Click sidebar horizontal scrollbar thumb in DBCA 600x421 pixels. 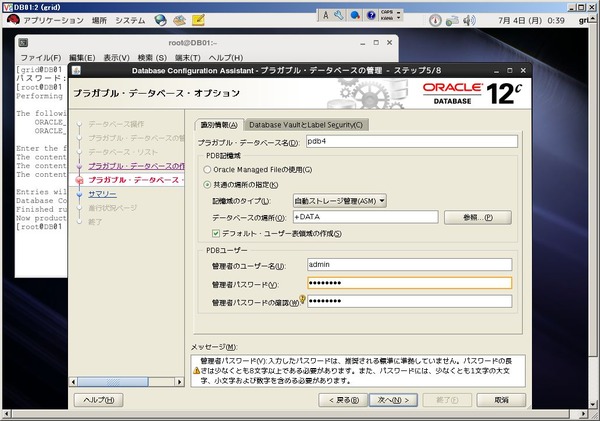tap(113, 382)
